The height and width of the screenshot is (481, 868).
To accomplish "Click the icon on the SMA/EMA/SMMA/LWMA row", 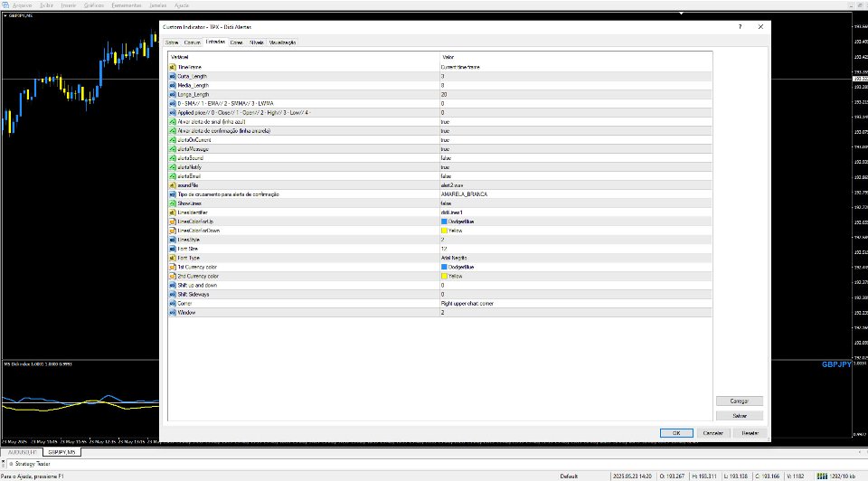I will [x=173, y=103].
